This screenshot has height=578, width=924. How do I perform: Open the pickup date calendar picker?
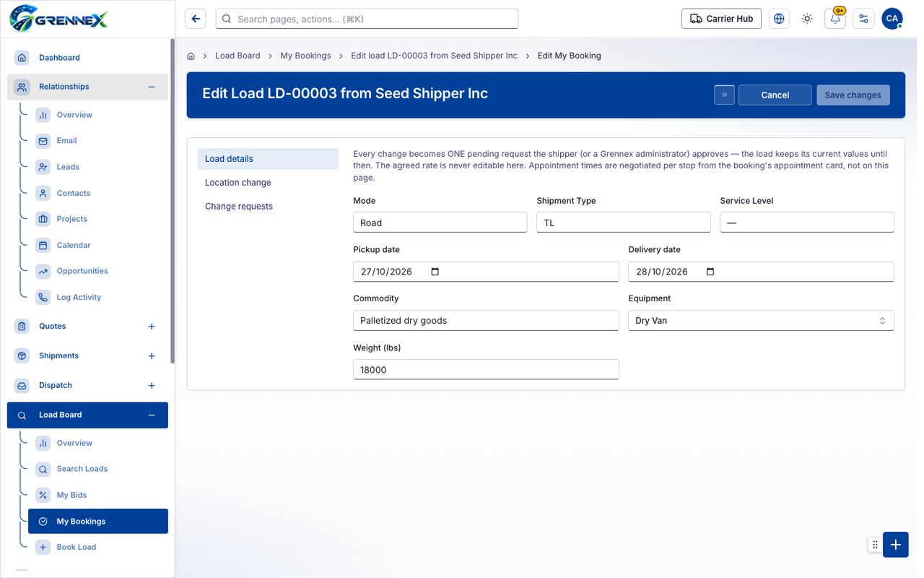click(x=435, y=272)
